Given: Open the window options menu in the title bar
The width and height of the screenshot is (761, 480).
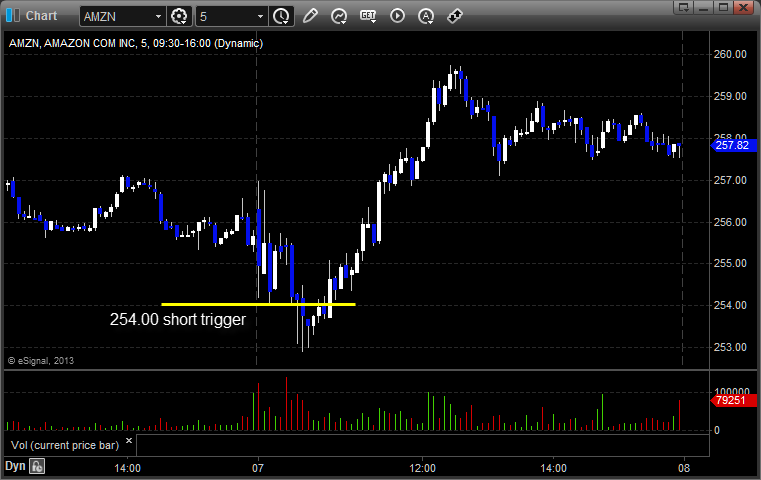Looking at the screenshot, I should point(684,7).
